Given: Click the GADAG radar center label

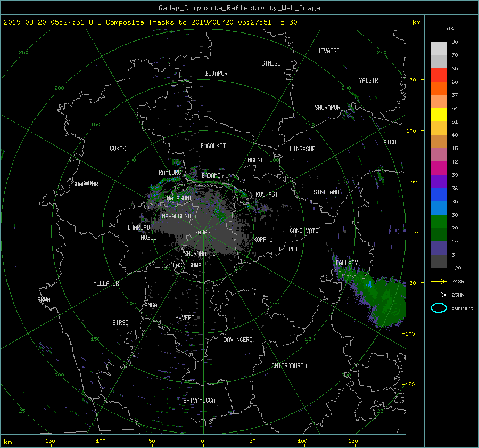Looking at the screenshot, I should point(202,232).
